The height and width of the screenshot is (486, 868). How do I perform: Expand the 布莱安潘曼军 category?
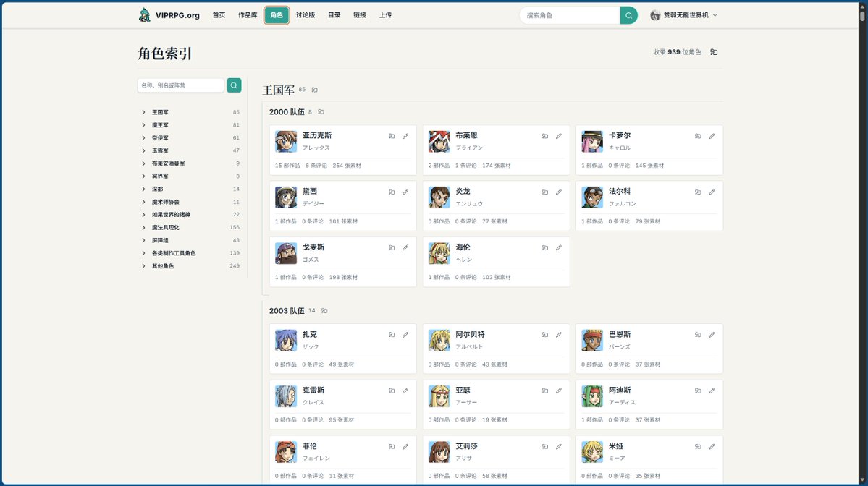143,163
